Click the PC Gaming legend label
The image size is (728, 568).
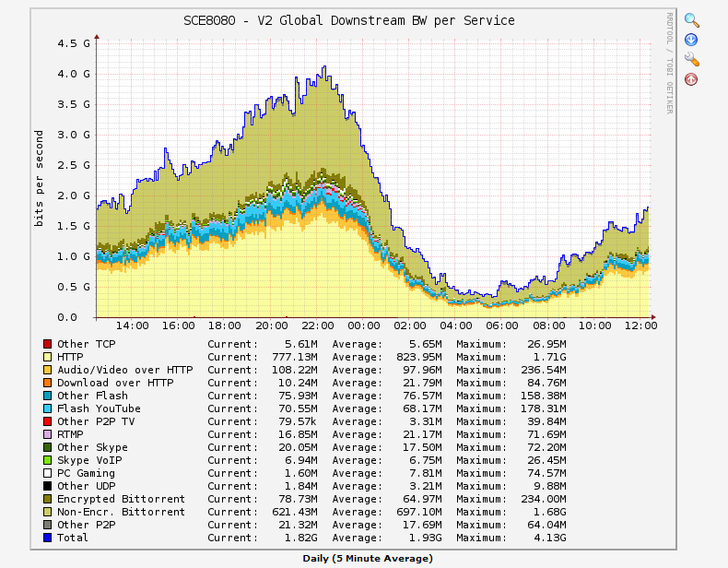[86, 473]
